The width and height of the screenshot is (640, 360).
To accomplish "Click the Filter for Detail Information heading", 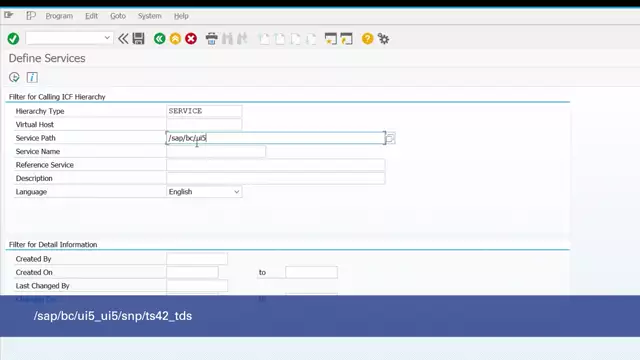I will click(53, 244).
